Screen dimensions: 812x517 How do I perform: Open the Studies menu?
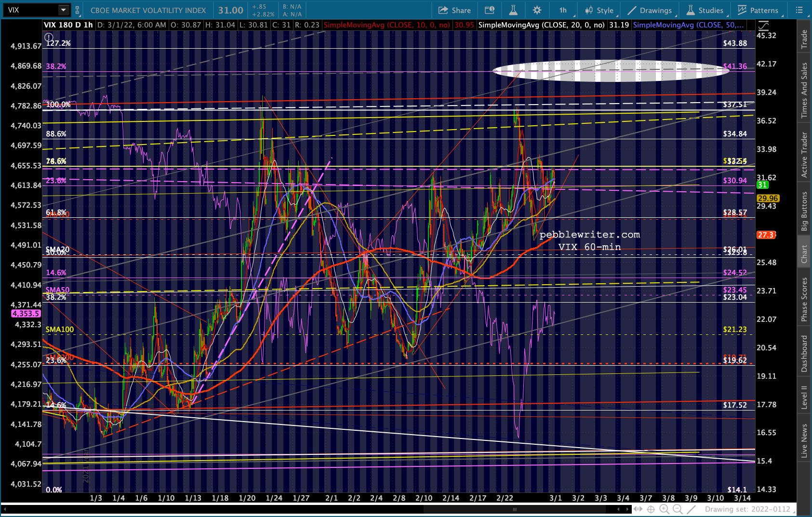click(x=705, y=10)
